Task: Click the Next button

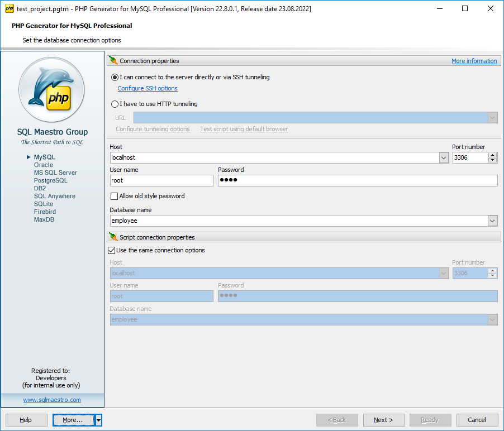Action: click(384, 420)
